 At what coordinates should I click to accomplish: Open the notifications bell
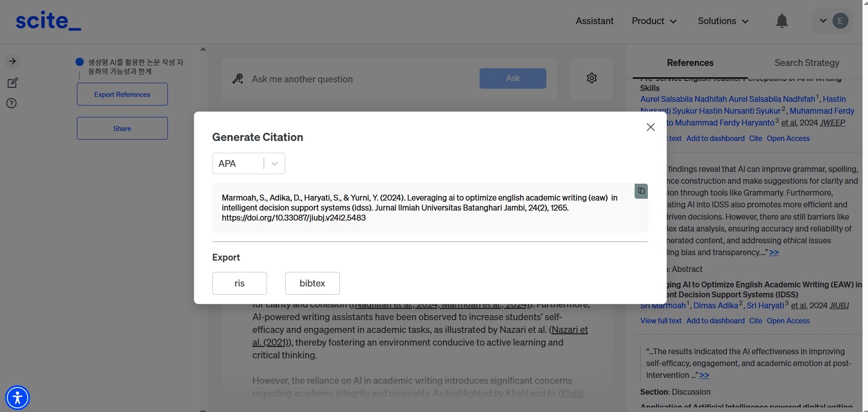click(782, 21)
